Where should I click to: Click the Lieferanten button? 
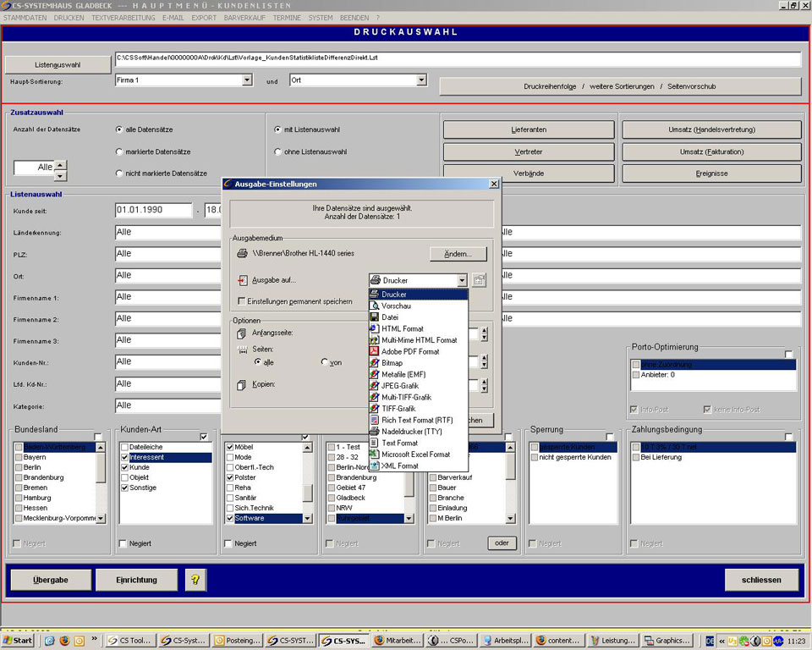[x=529, y=129]
